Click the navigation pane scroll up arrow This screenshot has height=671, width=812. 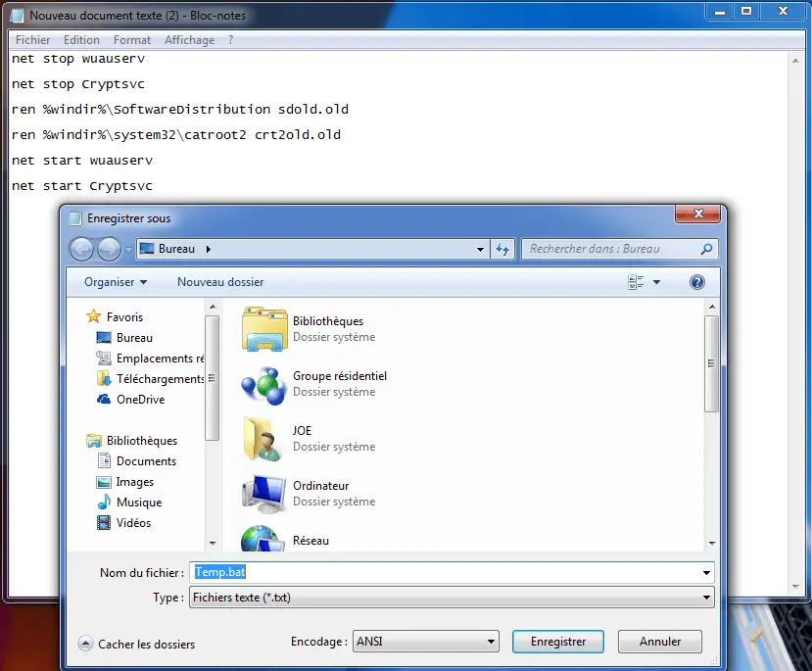point(212,307)
